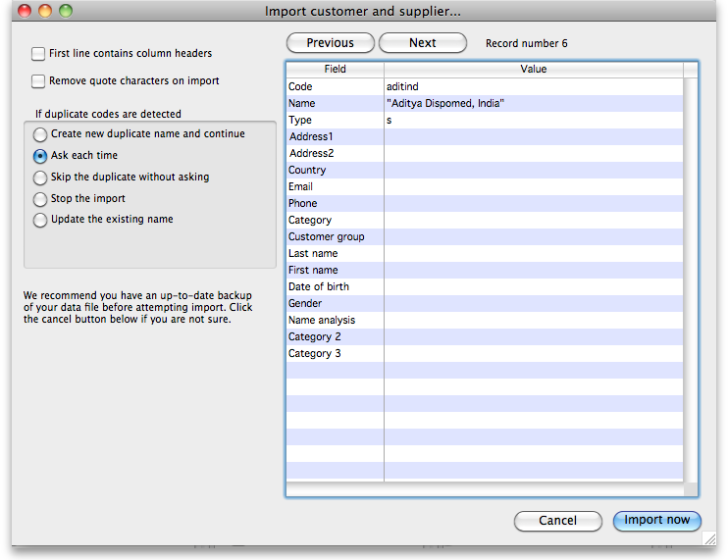Pick the Stop the import option

click(40, 199)
